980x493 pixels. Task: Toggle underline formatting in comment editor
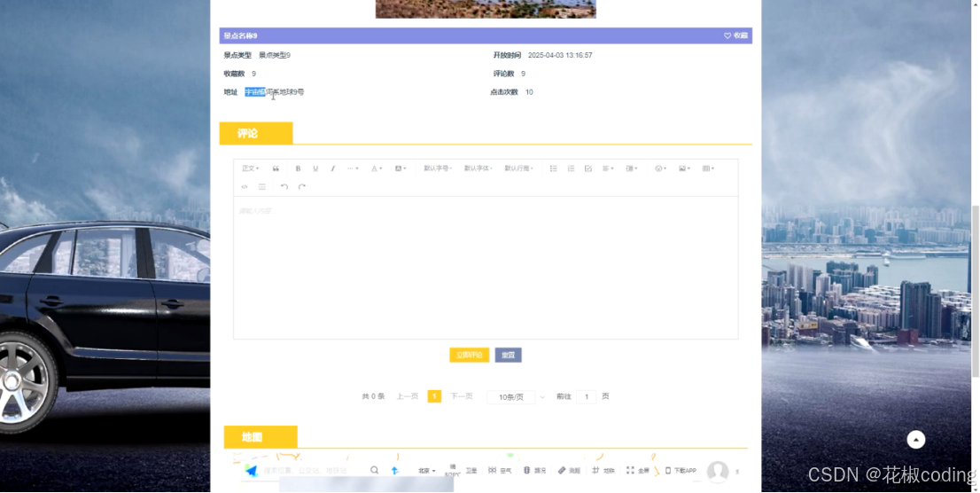[x=315, y=169]
